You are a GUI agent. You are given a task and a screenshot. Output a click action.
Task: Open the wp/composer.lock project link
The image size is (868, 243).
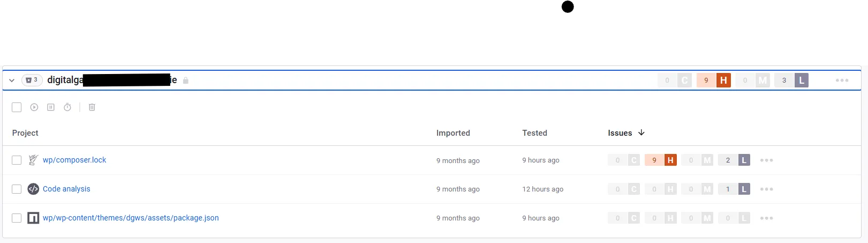pos(74,160)
